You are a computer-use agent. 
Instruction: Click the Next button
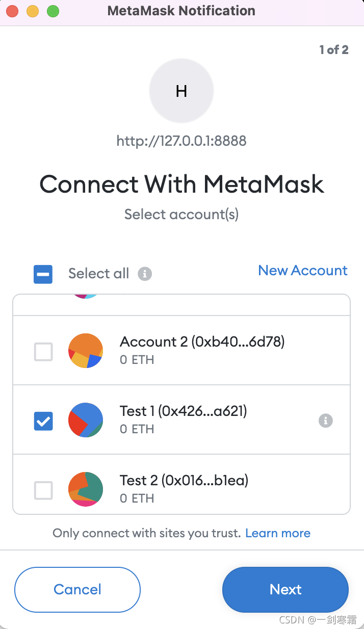[x=285, y=590]
